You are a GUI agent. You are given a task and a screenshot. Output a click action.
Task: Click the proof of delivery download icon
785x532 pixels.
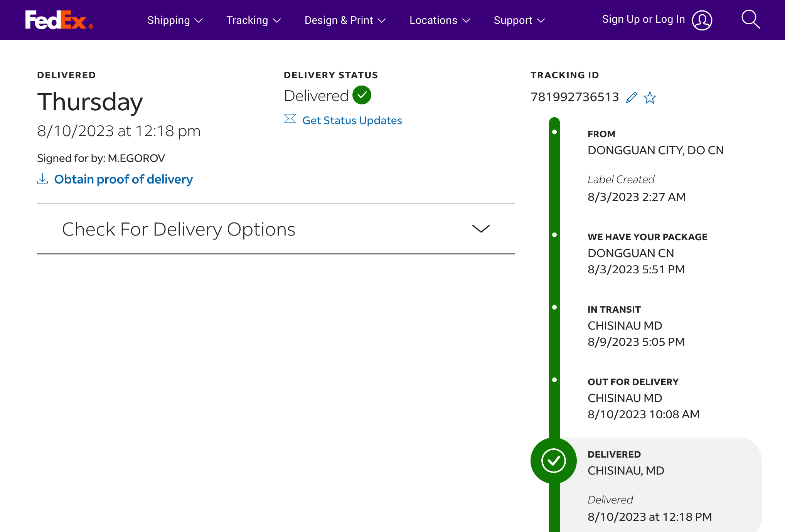point(42,179)
